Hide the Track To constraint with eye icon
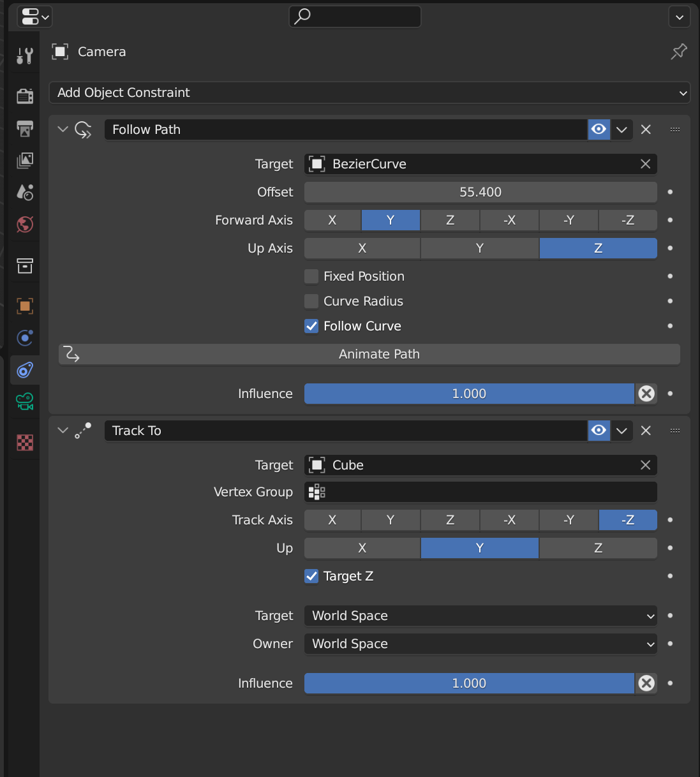The width and height of the screenshot is (700, 777). click(599, 431)
